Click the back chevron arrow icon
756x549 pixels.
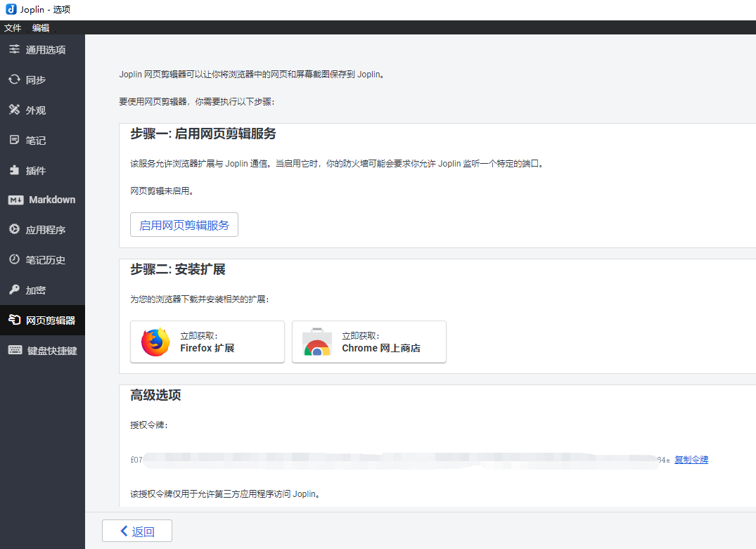(x=124, y=531)
